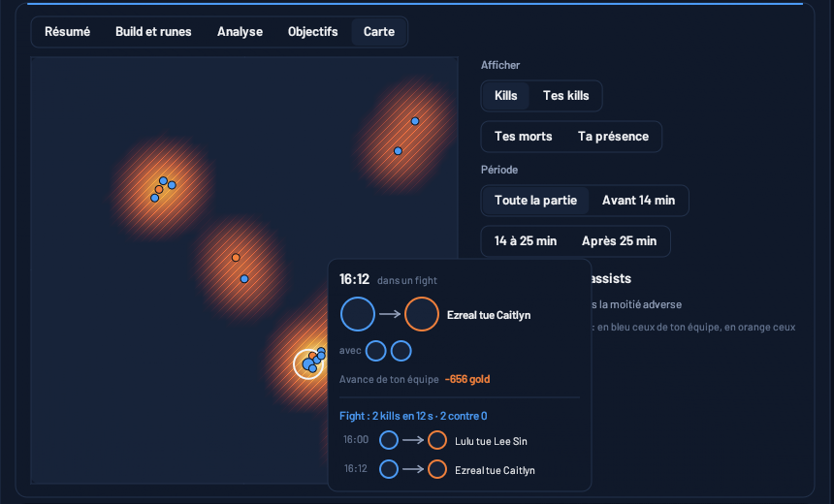
Task: Click the 'Afficher' section label
Action: point(500,65)
